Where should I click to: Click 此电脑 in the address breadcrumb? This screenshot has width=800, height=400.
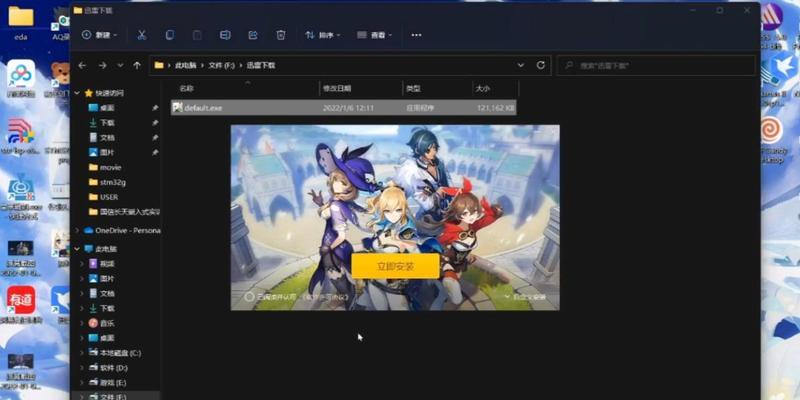(184, 65)
